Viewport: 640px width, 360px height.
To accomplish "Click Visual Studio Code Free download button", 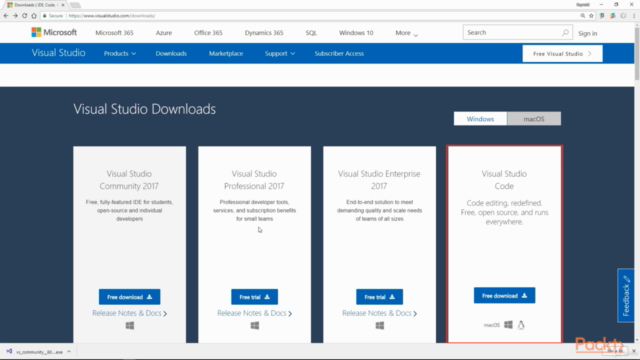I will click(504, 296).
